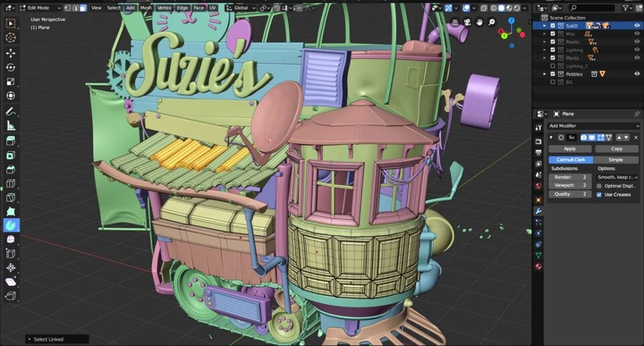Activate the Annotate pencil tool
The image size is (644, 346).
coord(11,111)
